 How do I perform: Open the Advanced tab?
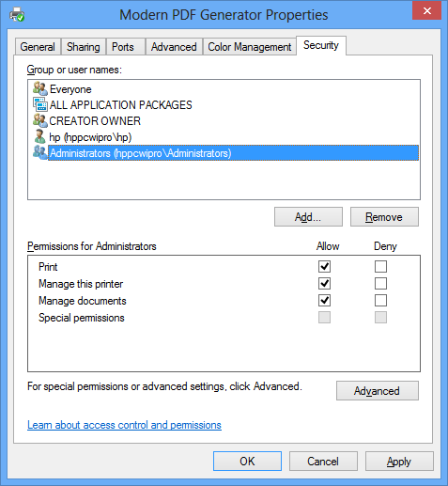coord(174,47)
